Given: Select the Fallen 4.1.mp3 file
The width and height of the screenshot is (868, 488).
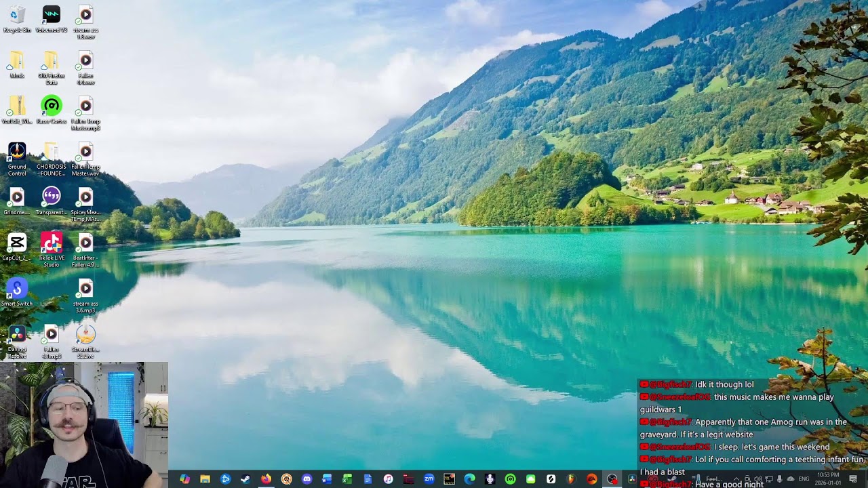Looking at the screenshot, I should pos(52,341).
